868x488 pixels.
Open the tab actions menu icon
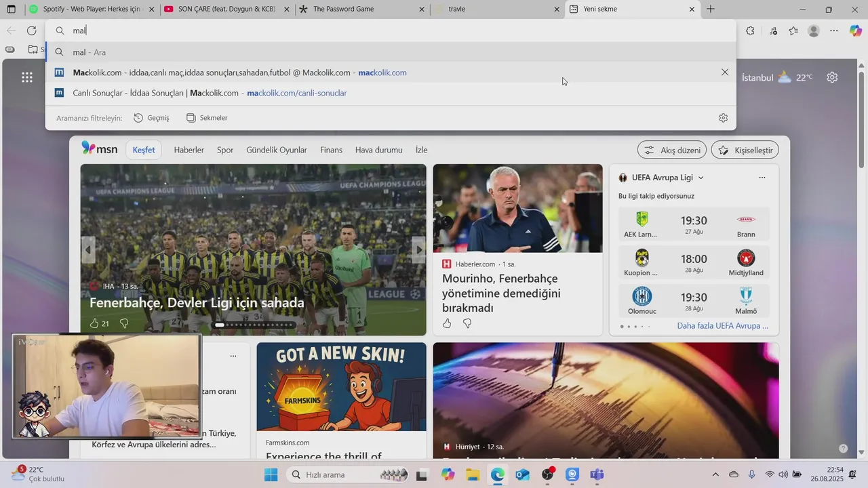(x=11, y=9)
